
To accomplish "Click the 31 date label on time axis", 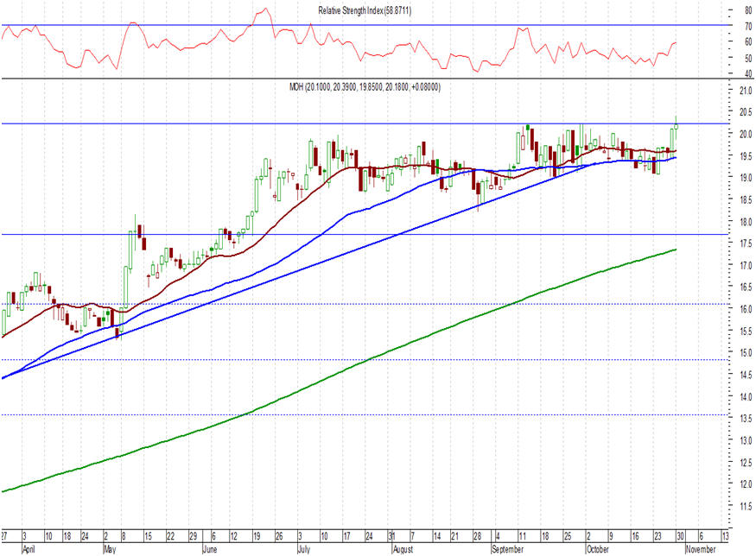I will point(392,536).
